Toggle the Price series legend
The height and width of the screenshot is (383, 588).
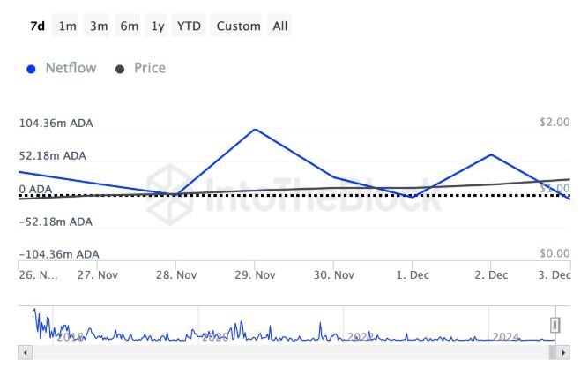point(149,68)
